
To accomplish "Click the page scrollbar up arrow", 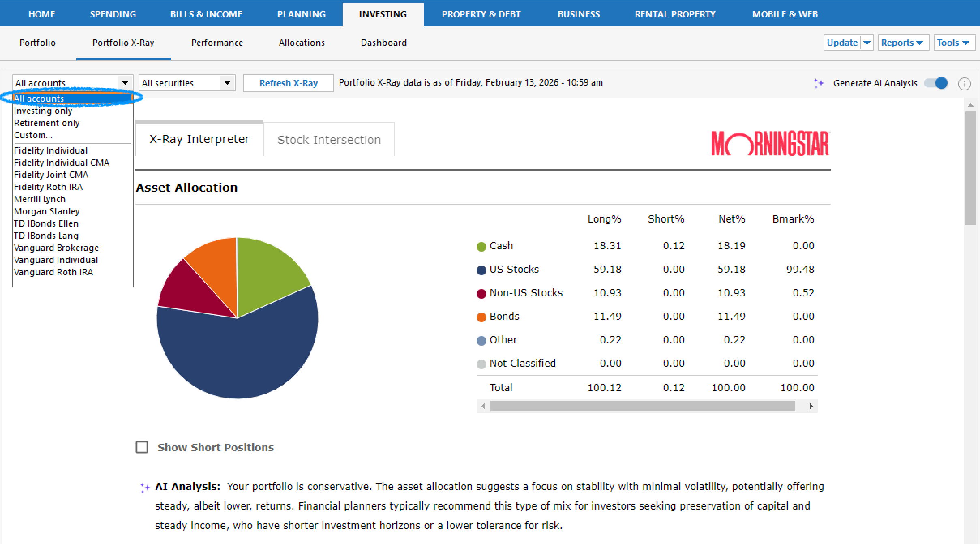I will (970, 105).
